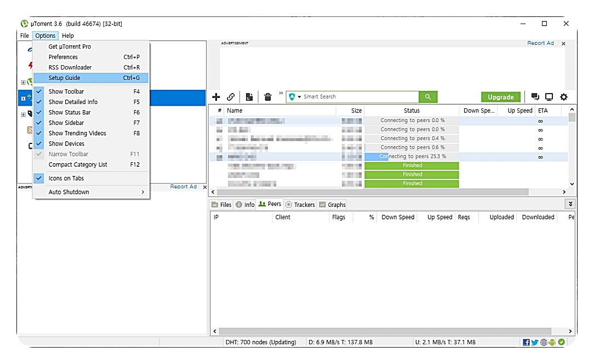Sort torrents by the Name column header
This screenshot has width=594, height=364.
(x=281, y=111)
